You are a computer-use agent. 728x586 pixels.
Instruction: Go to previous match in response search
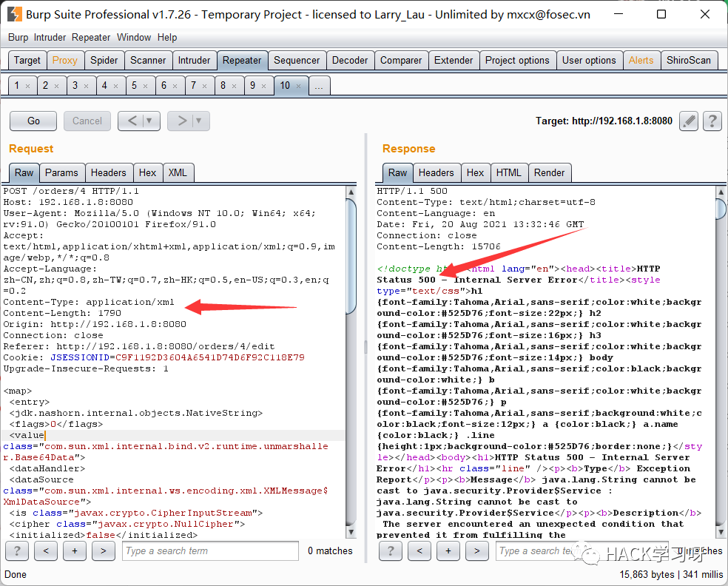click(x=419, y=550)
